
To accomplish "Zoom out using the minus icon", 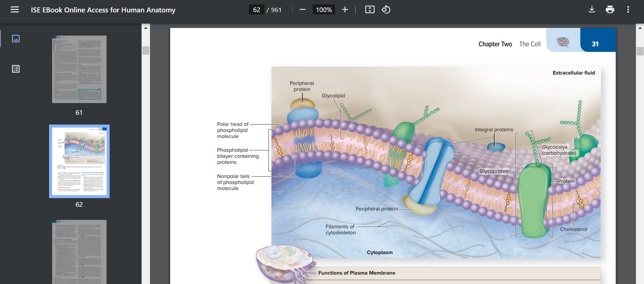I will pyautogui.click(x=302, y=9).
